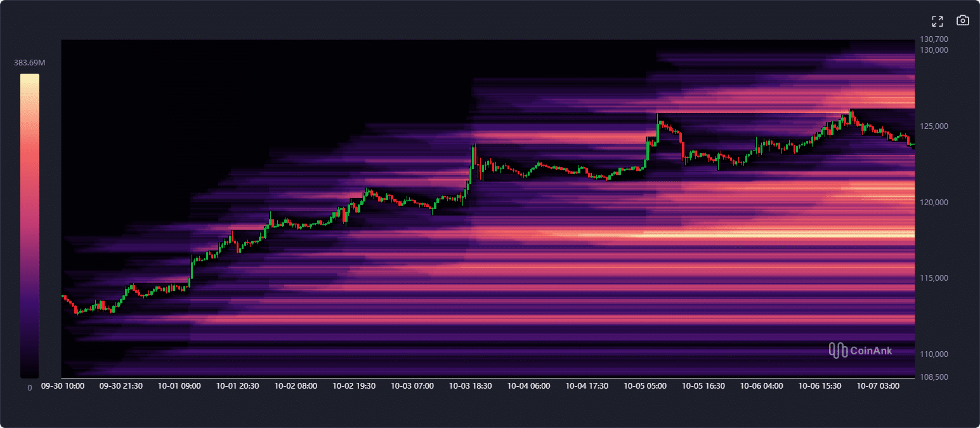Click the 110,000 price axis label
The width and height of the screenshot is (980, 428).
934,354
